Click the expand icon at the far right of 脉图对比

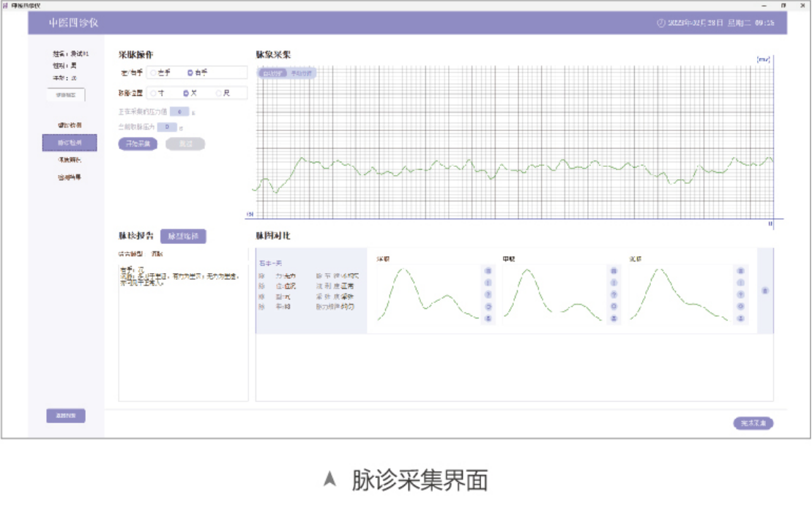click(764, 290)
